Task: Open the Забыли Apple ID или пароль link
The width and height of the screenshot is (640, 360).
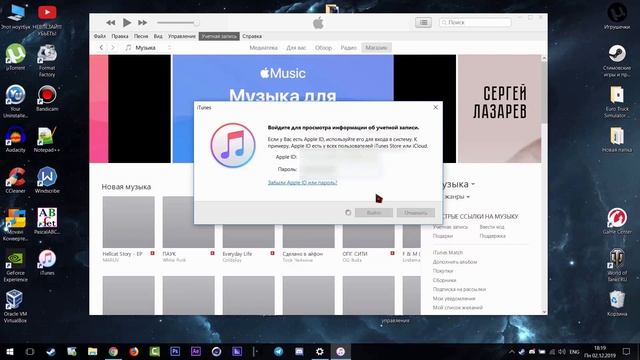Action: click(302, 182)
